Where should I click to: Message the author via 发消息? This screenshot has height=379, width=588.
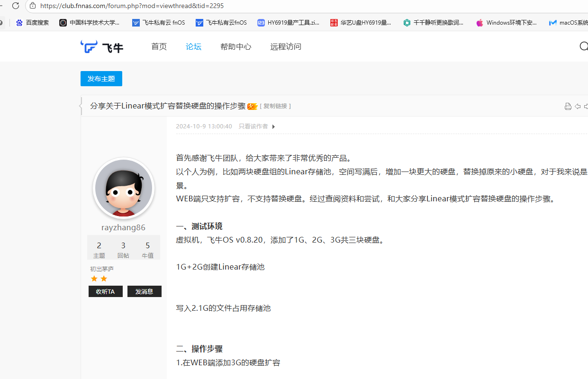pos(144,291)
